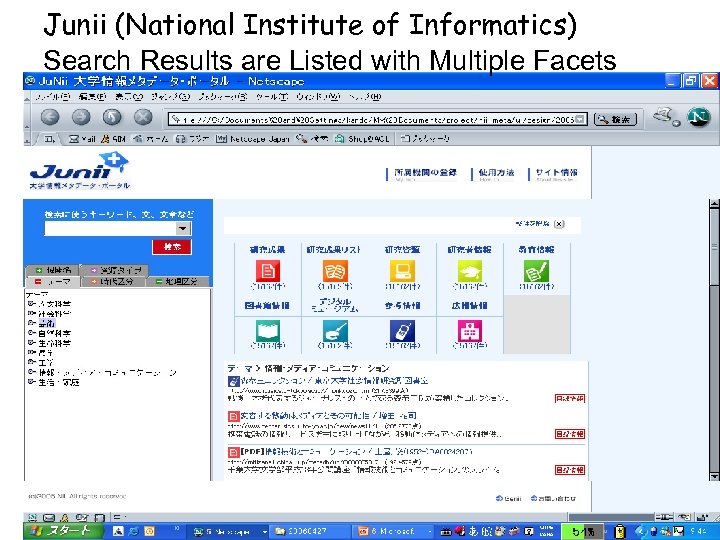Stop loading with the X toolbar button
The image size is (720, 540).
[x=143, y=117]
